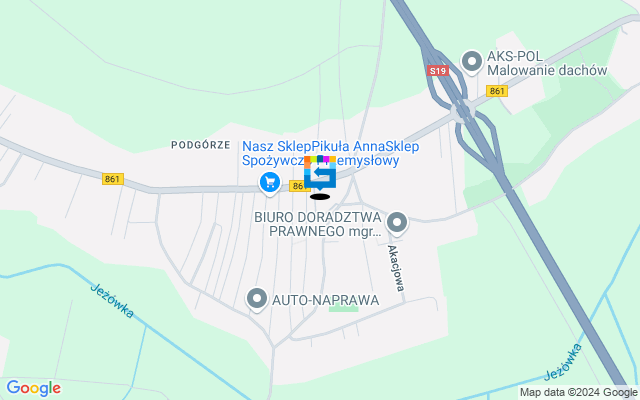Click the PODGÓRZE neighborhood label
The width and height of the screenshot is (640, 400).
pos(201,145)
